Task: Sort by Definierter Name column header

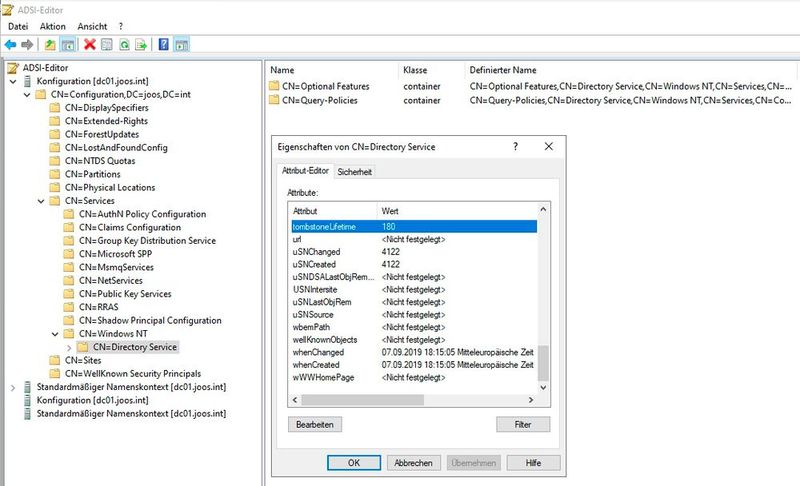Action: click(x=632, y=70)
